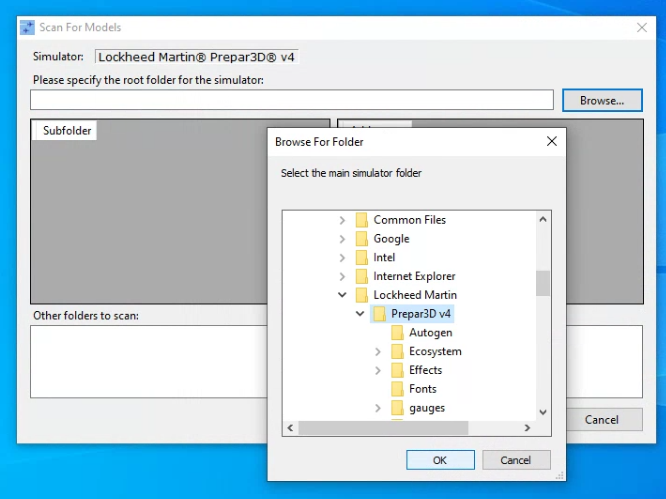This screenshot has width=666, height=499.
Task: Click the horizontal scrollbar thumb in folder tree
Action: pos(383,428)
